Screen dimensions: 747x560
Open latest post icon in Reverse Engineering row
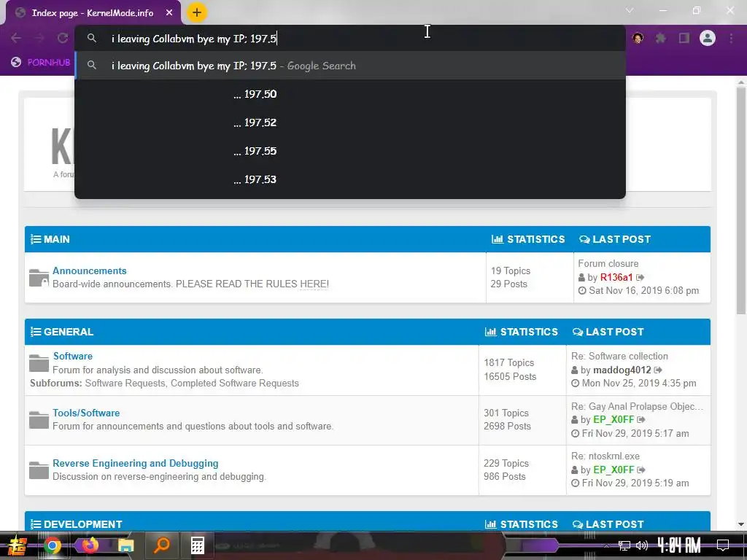[641, 470]
